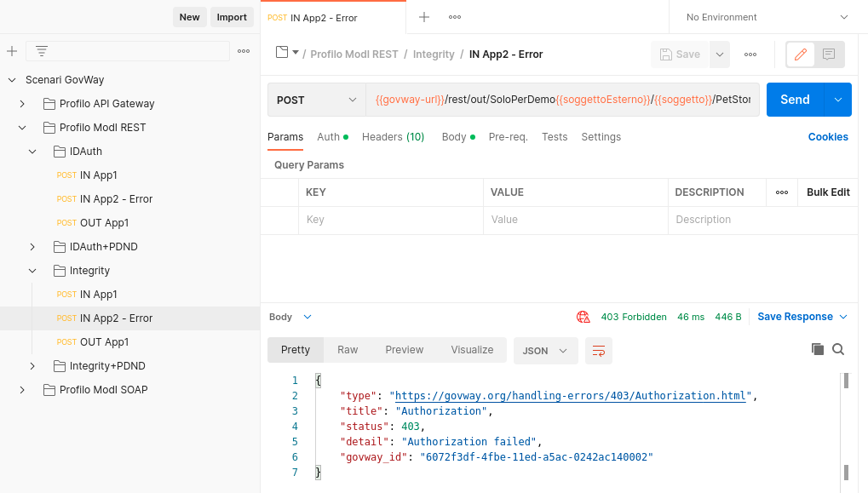Collapse the Integrity folder

32,271
